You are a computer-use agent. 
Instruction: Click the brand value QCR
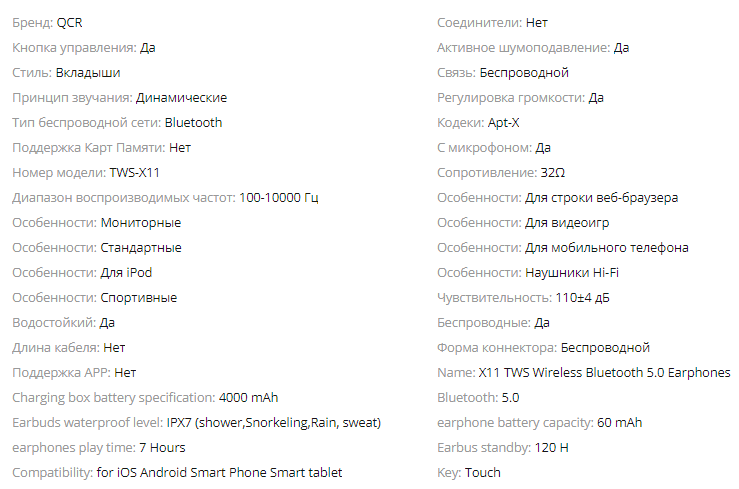point(69,23)
